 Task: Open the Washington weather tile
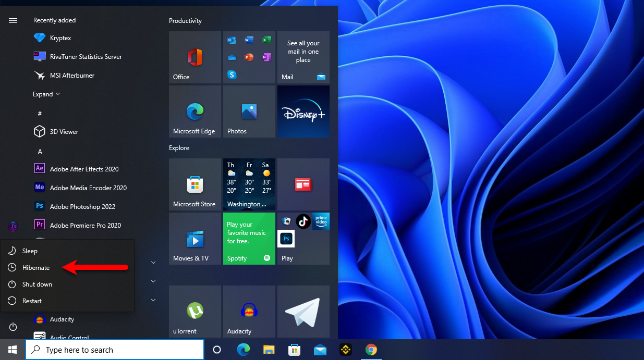[x=249, y=184]
